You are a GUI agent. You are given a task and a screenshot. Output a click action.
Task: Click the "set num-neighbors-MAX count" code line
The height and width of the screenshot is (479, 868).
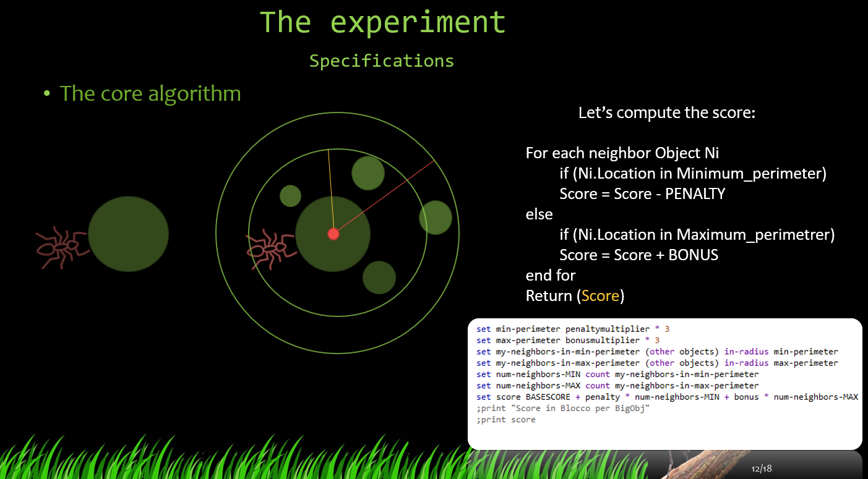pos(617,385)
